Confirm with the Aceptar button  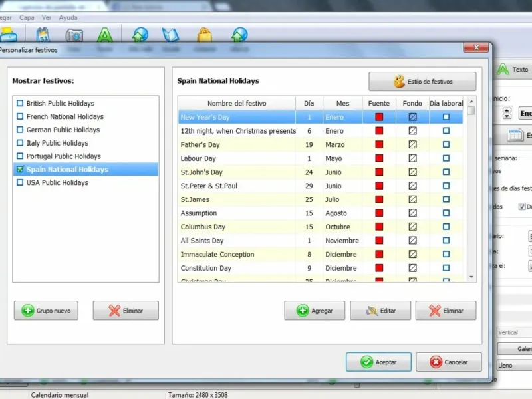[x=378, y=362]
